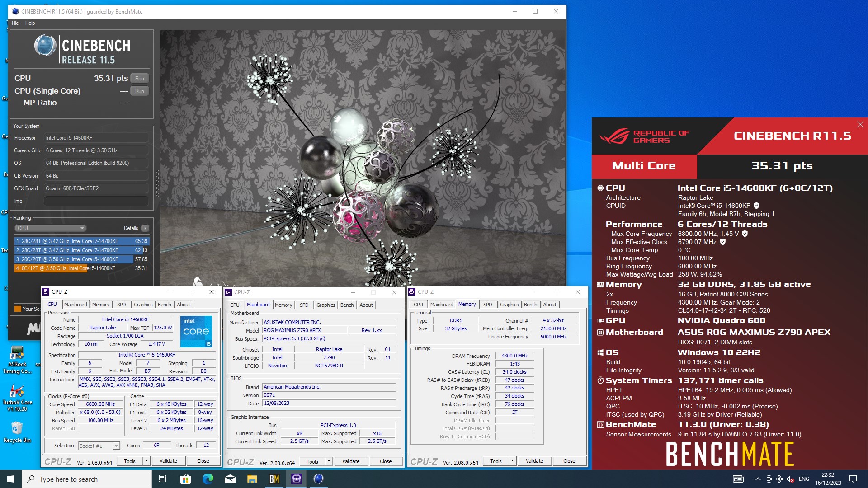868x488 pixels.
Task: Select ranking row with score 57.65
Action: (x=81, y=259)
